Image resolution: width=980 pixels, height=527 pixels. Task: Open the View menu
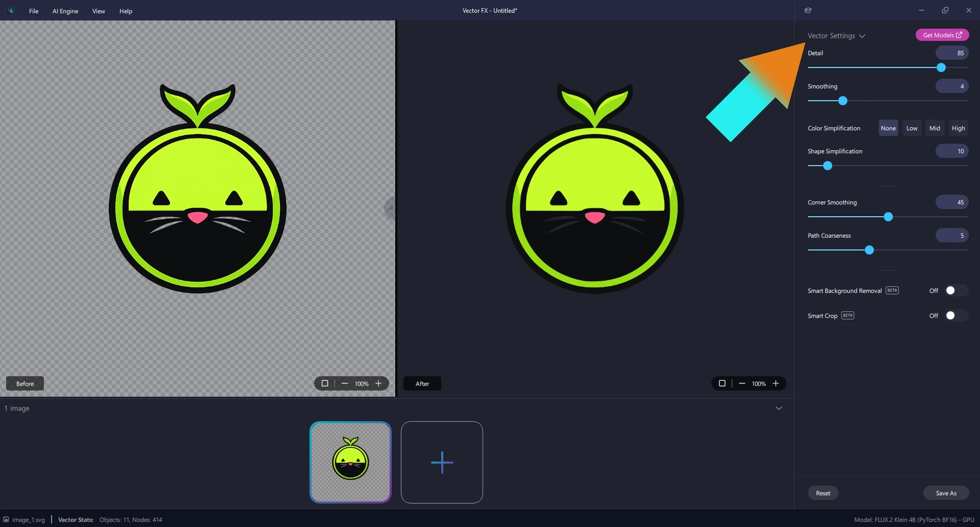coord(99,11)
